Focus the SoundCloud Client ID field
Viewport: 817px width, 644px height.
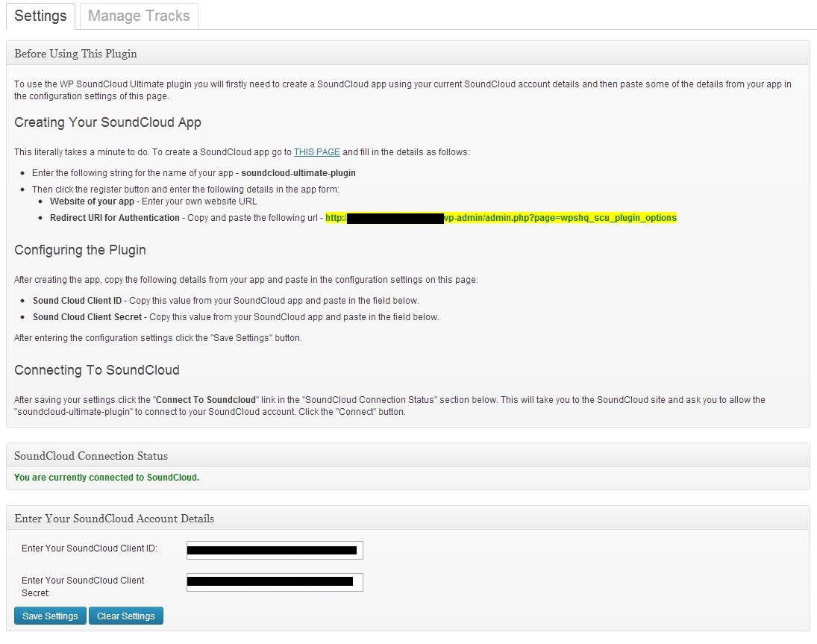coord(275,550)
